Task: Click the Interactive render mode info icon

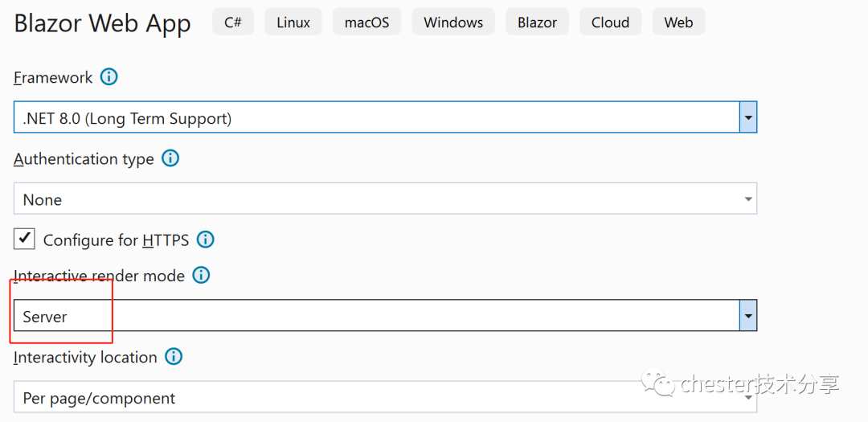Action: point(201,275)
